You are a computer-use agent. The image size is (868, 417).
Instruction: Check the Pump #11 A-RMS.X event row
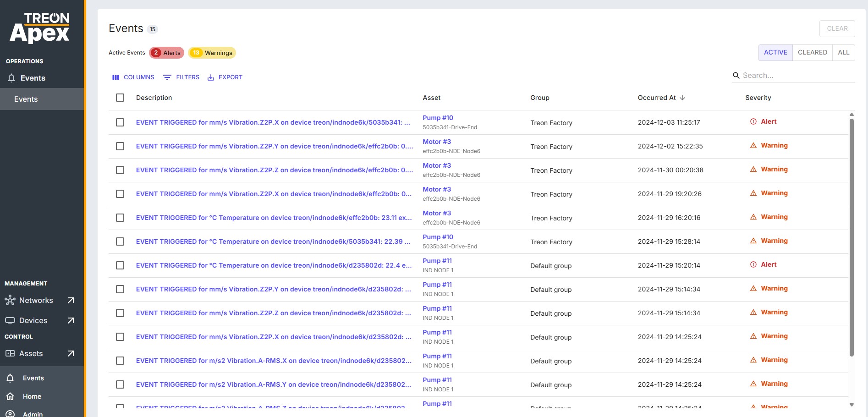(x=120, y=361)
